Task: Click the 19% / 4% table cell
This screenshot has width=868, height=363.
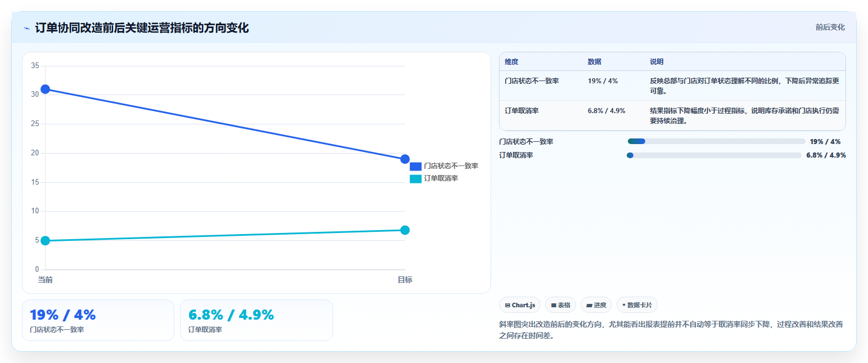Action: [602, 80]
